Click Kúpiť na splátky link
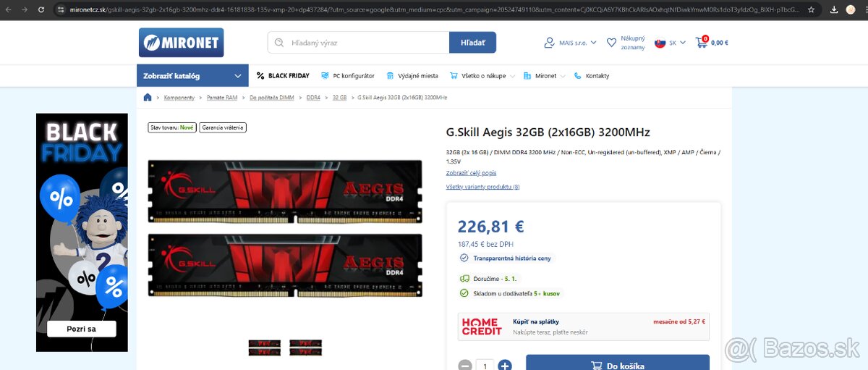The width and height of the screenshot is (868, 370). click(x=535, y=321)
